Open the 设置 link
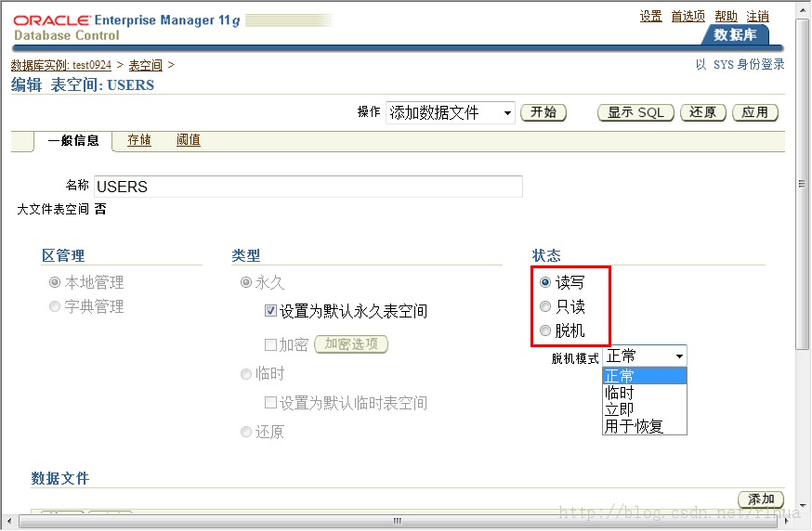Image resolution: width=812 pixels, height=531 pixels. [x=651, y=16]
